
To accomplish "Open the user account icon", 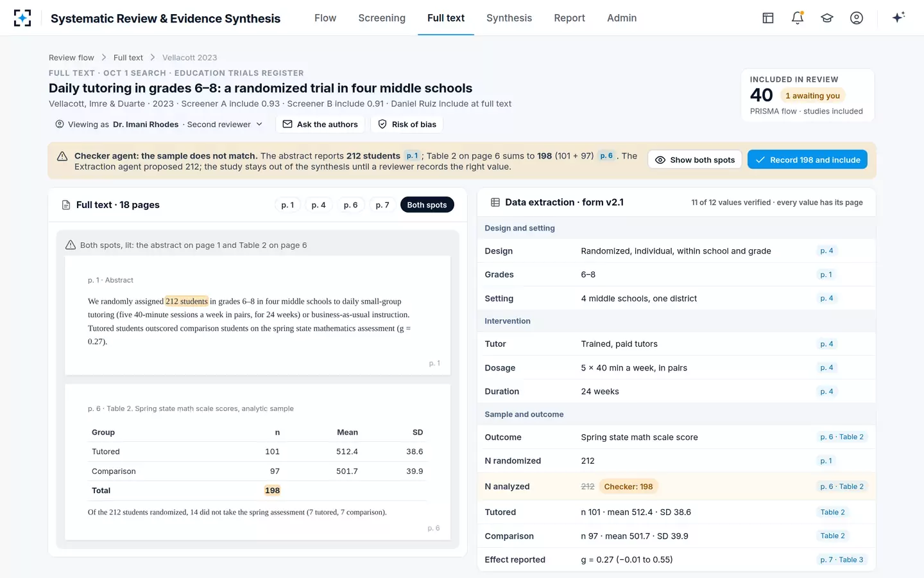I will (857, 18).
